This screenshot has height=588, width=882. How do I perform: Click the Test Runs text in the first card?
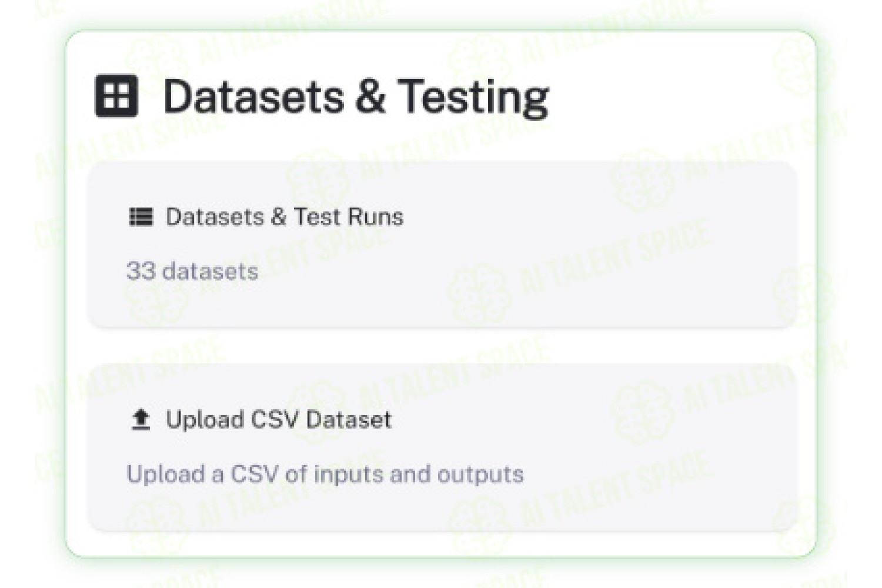(349, 217)
